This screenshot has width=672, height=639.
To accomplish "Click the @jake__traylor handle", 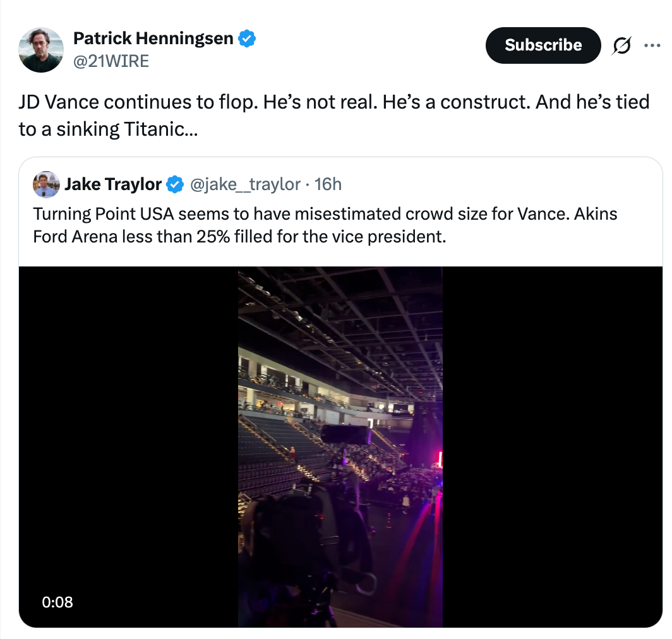I will tap(245, 184).
